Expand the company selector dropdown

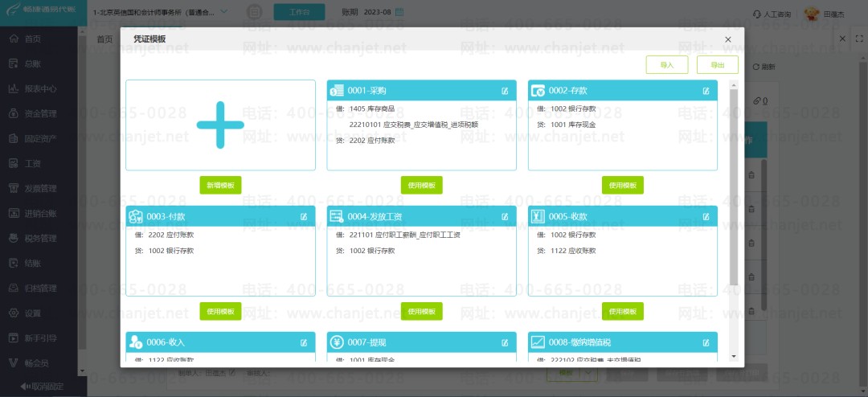coord(223,11)
